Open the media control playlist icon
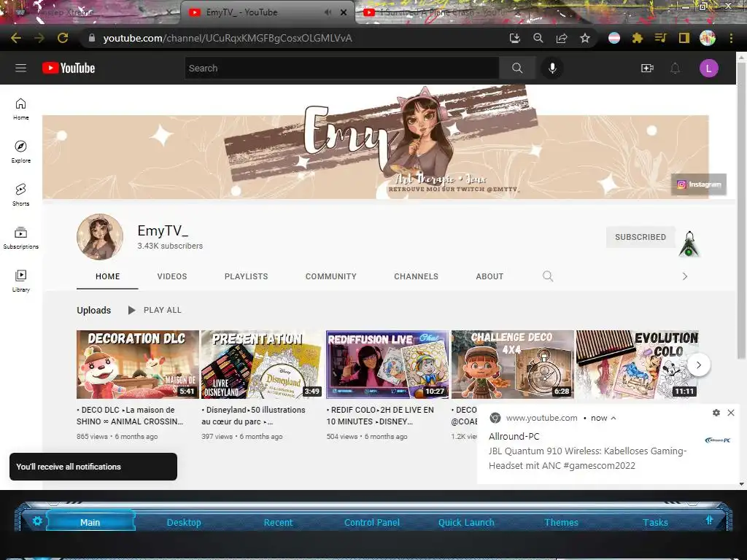747x560 pixels. coord(660,38)
